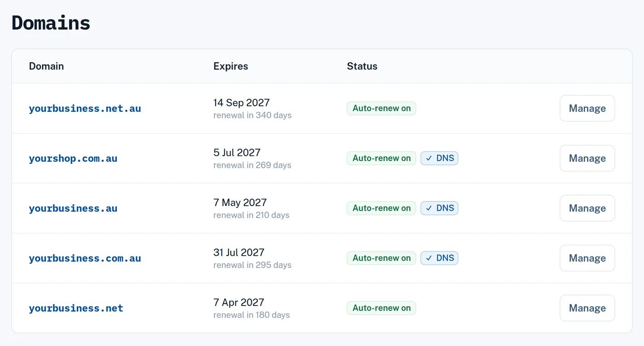Select the 7 May 2027 expiry date
The width and height of the screenshot is (644, 346).
[x=240, y=202]
